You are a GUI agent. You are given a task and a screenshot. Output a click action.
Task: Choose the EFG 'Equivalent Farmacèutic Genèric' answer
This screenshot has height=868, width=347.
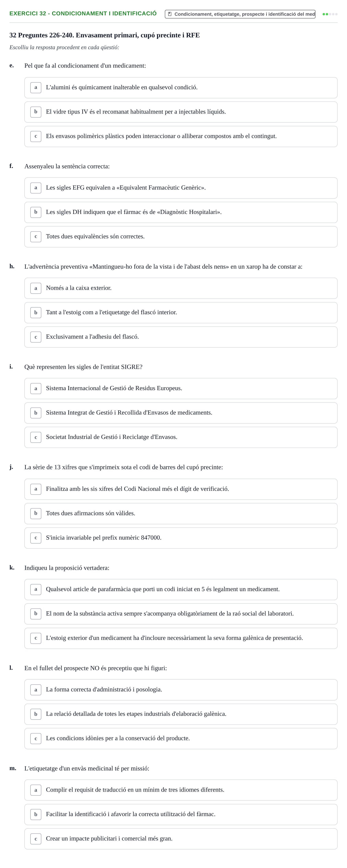(x=181, y=188)
